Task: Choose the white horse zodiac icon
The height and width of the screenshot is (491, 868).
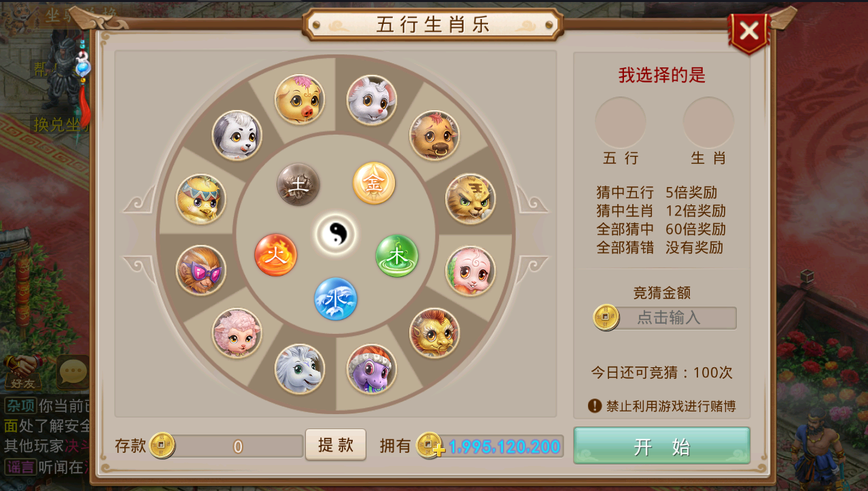Action: (300, 369)
